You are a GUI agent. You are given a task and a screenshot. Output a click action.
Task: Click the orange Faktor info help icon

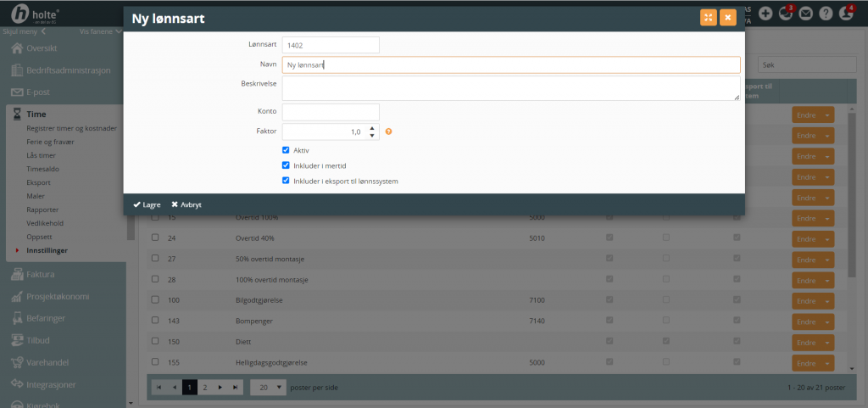pos(388,131)
